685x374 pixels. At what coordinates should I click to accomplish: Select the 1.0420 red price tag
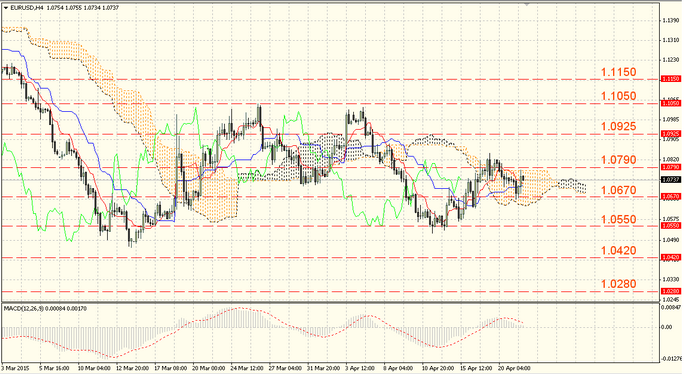(671, 257)
